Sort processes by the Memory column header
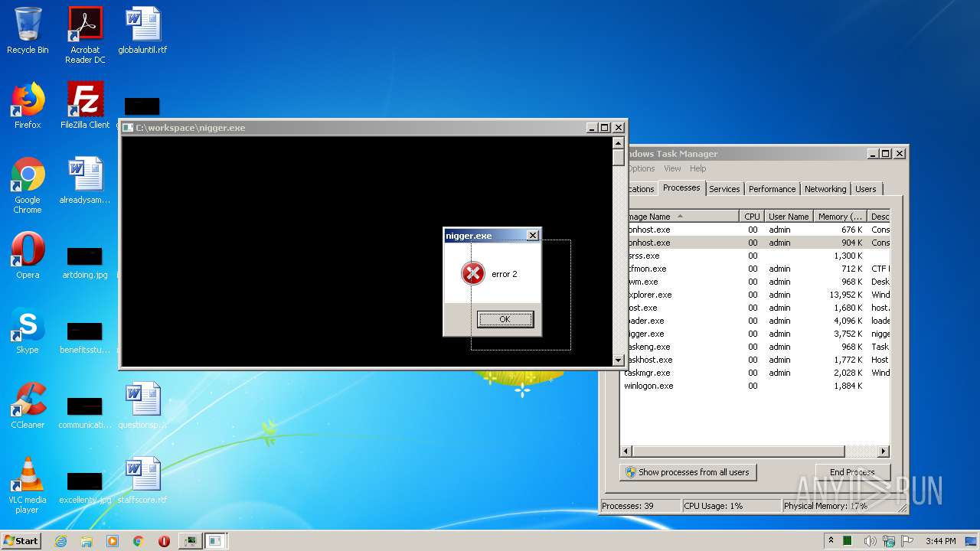Viewport: 980px width, 551px height. click(840, 217)
